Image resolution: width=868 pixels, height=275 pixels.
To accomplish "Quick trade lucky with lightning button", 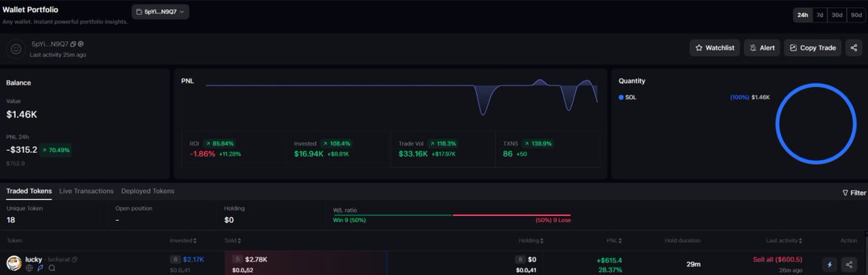I will [830, 264].
